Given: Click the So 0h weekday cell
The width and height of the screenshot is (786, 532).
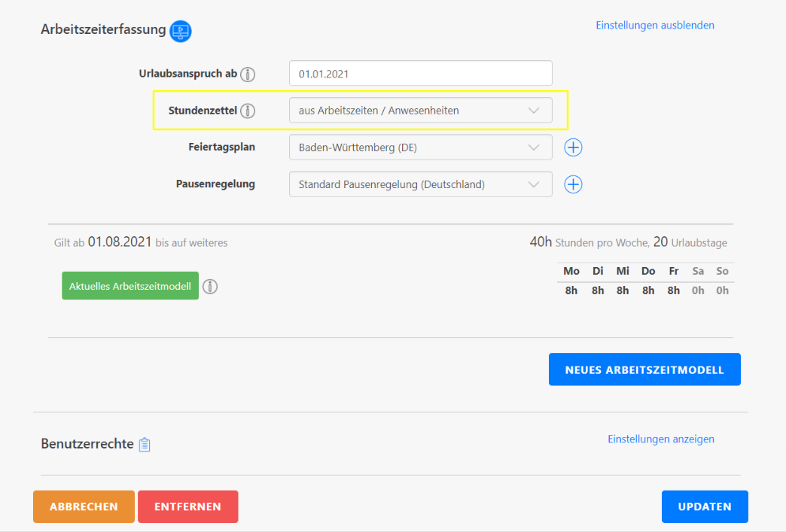Looking at the screenshot, I should click(722, 290).
